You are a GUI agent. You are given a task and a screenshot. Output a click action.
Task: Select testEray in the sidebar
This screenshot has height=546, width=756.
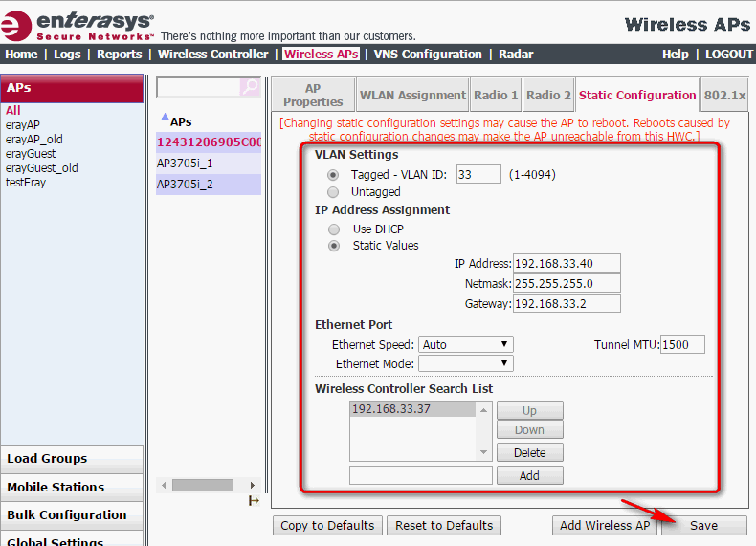[26, 183]
